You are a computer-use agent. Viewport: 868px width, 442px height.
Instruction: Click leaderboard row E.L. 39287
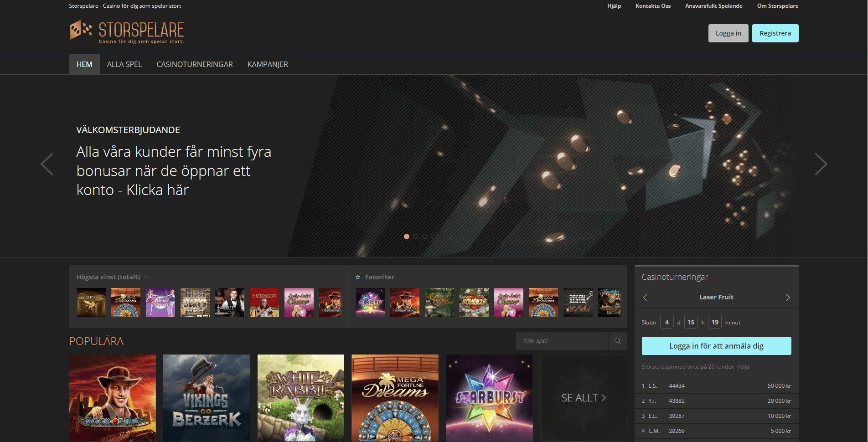(x=717, y=416)
